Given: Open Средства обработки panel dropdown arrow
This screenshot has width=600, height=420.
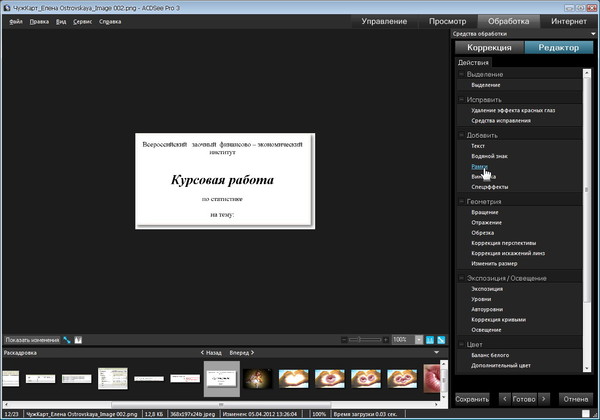Looking at the screenshot, I should click(x=593, y=34).
